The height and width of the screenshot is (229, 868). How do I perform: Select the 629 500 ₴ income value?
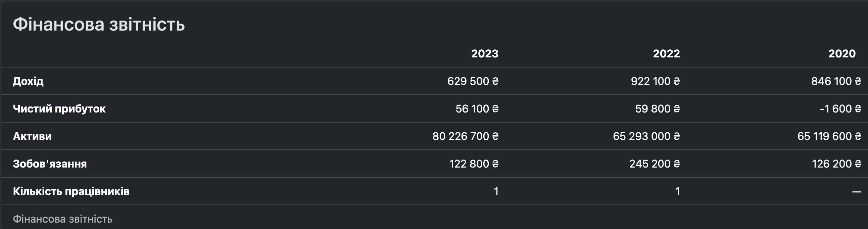tap(472, 81)
